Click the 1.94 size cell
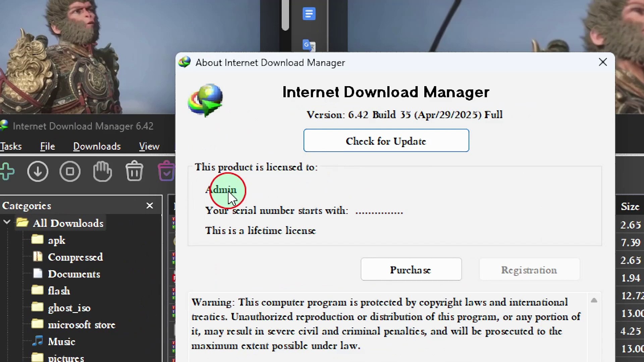Screen dimensions: 644x362 (631, 278)
